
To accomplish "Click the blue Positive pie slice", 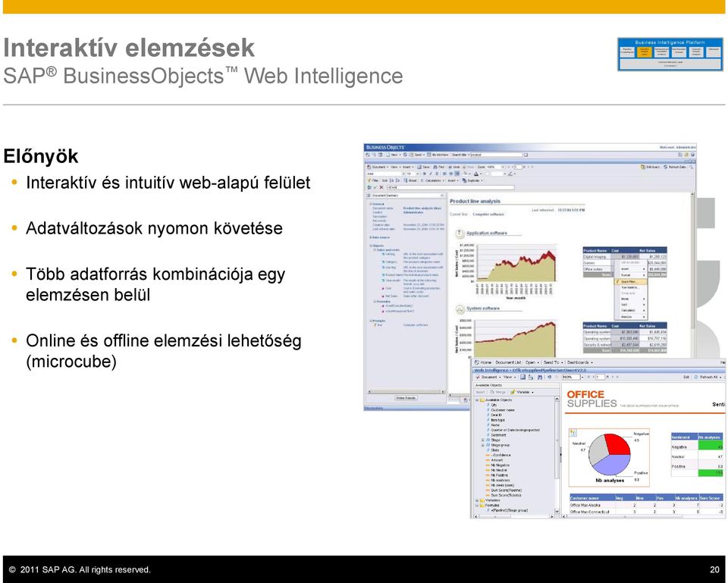I will click(610, 465).
